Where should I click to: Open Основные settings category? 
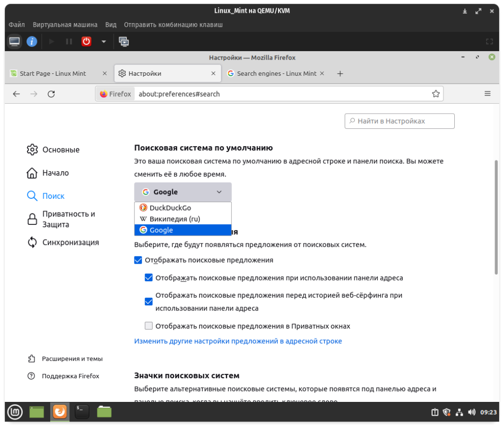[53, 150]
